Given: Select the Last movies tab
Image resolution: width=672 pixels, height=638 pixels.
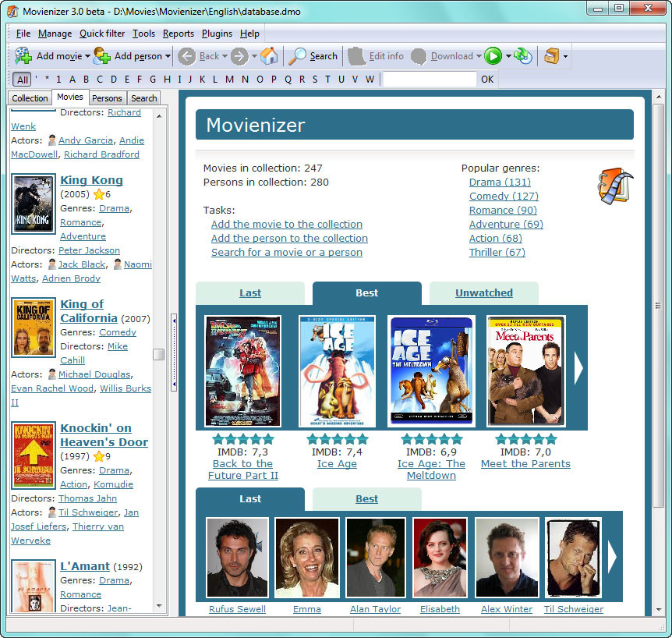Looking at the screenshot, I should point(250,292).
